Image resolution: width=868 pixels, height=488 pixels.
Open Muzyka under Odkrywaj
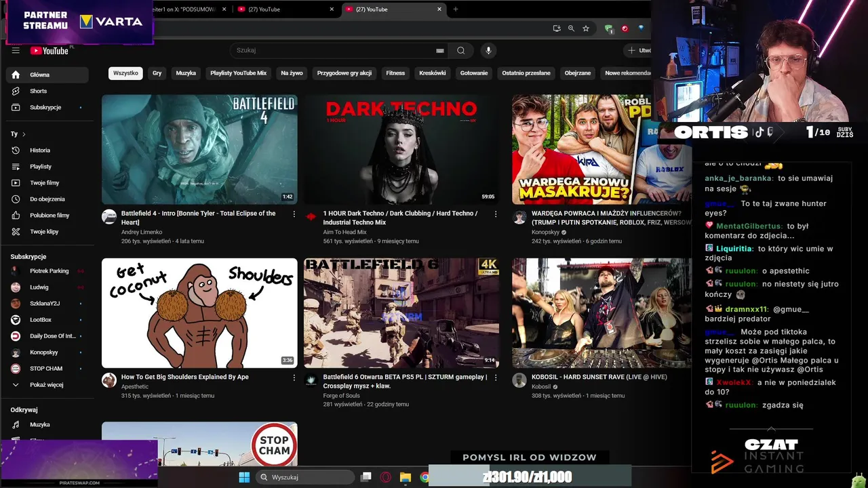coord(47,424)
